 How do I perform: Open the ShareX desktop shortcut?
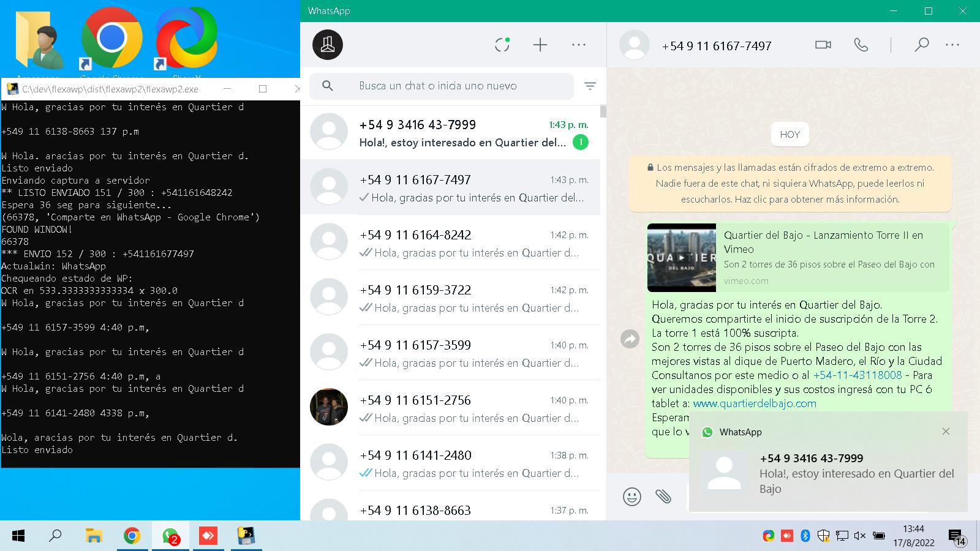coord(186,40)
